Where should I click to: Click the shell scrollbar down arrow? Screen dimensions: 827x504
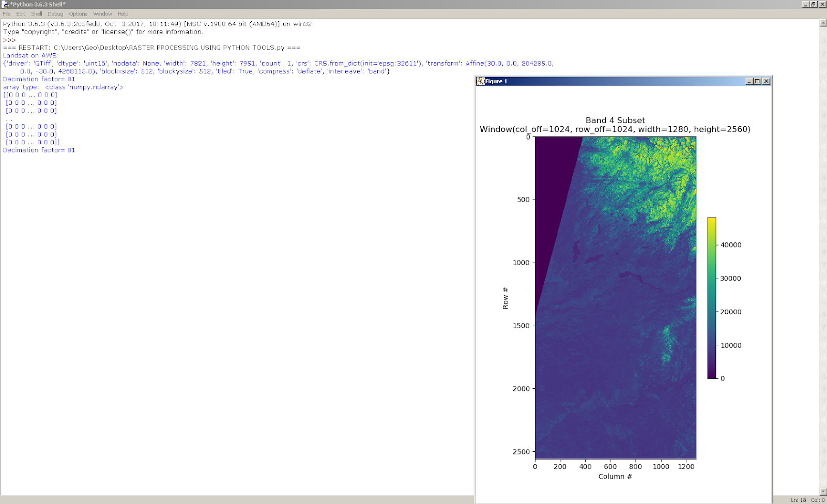pos(823,492)
